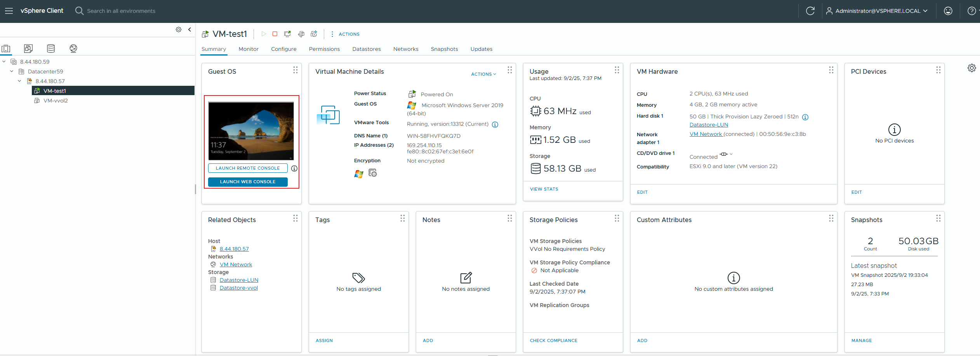The height and width of the screenshot is (356, 980).
Task: Switch to Hosts and Clusters inventory view
Action: (6, 49)
